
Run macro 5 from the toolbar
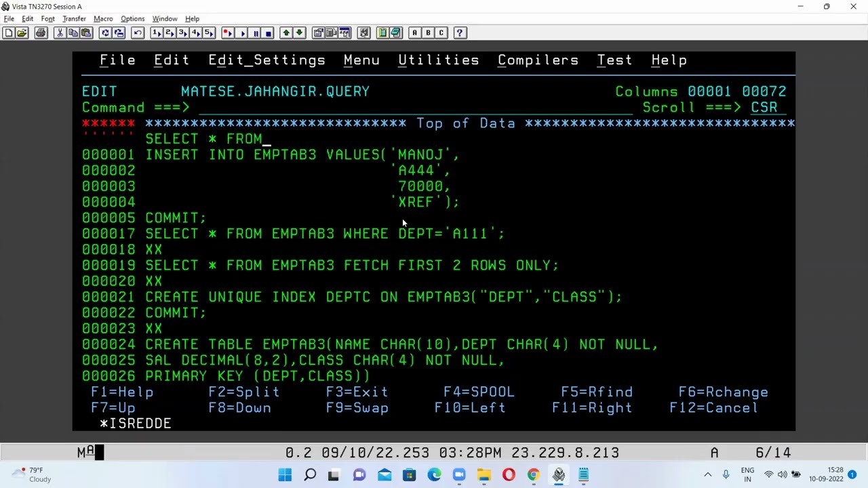tap(208, 33)
